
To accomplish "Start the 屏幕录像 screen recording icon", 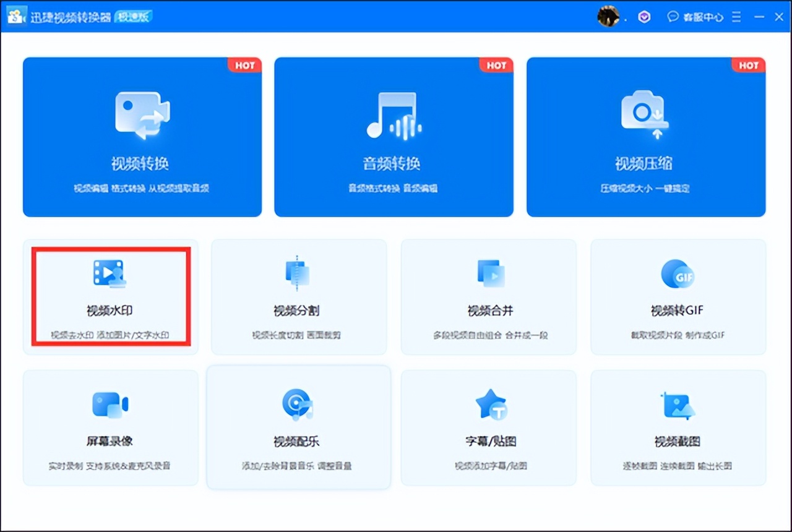I will point(110,405).
